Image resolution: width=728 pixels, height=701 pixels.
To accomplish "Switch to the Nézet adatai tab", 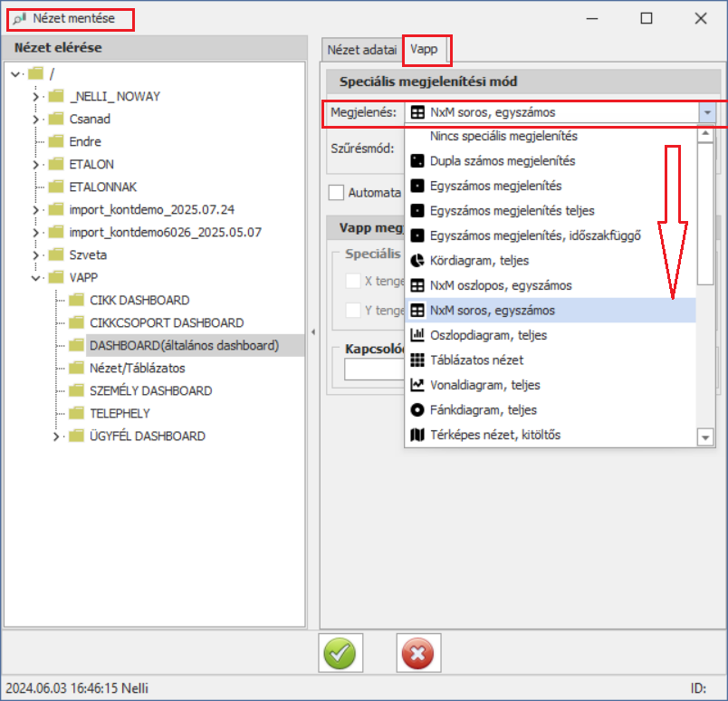I will 362,50.
